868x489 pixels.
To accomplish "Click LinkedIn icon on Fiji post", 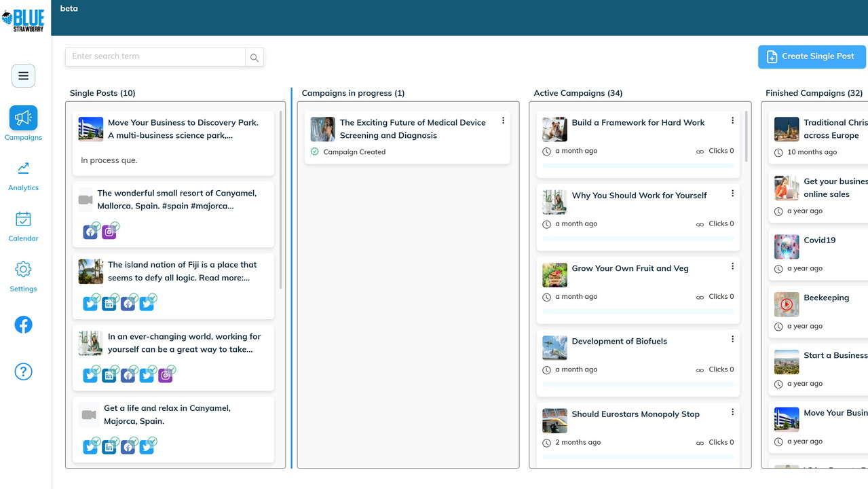I will [x=109, y=304].
